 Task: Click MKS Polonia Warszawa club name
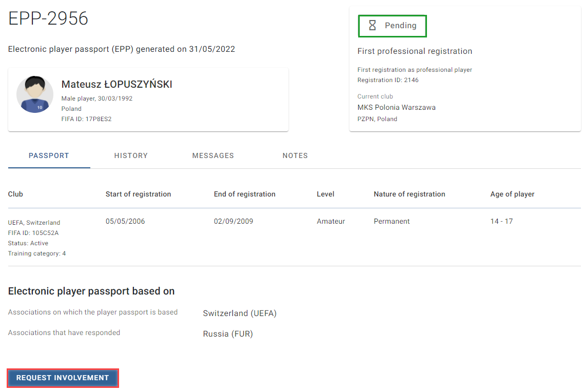pos(396,107)
